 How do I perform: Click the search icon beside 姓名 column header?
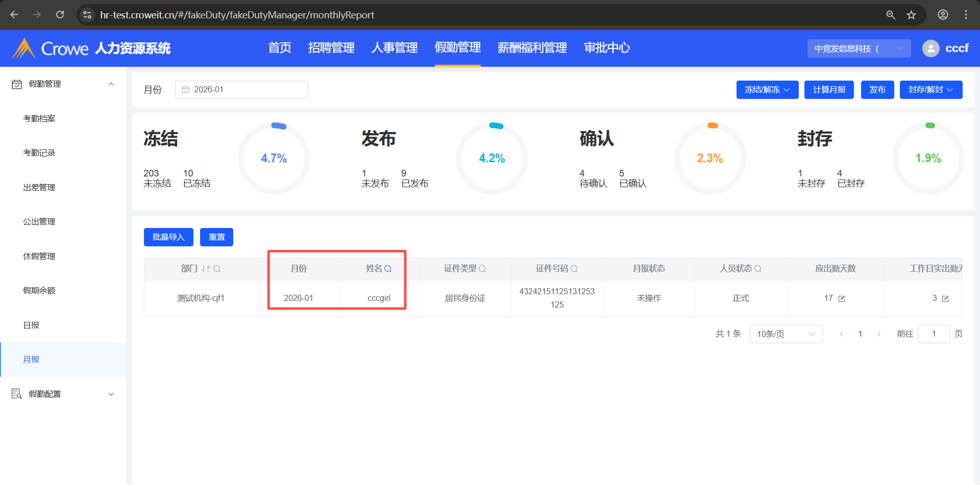pos(388,269)
